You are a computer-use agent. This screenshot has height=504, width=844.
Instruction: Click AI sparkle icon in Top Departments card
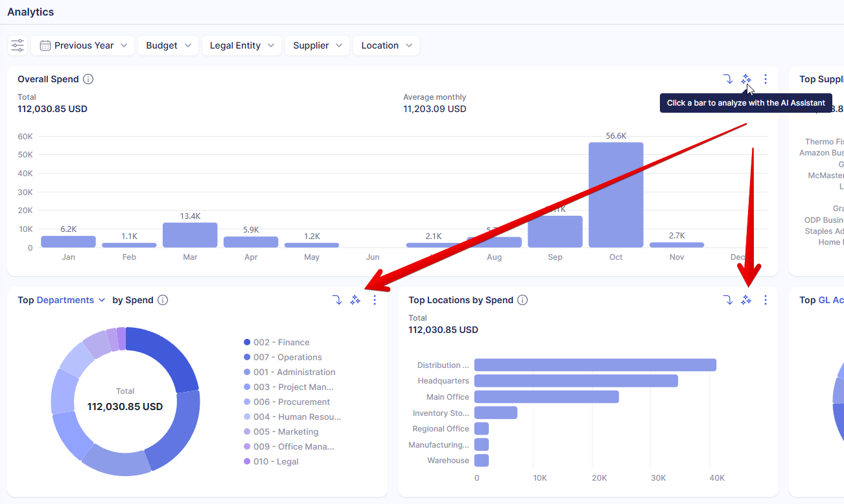tap(355, 300)
